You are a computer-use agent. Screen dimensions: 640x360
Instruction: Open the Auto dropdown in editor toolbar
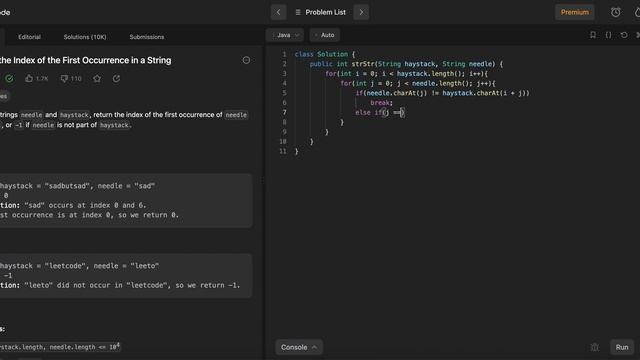pos(324,35)
